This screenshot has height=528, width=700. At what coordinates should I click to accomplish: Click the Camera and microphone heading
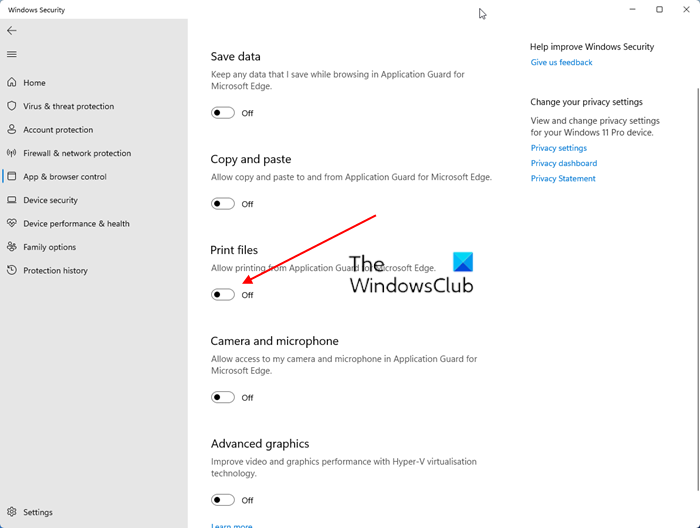coord(275,341)
